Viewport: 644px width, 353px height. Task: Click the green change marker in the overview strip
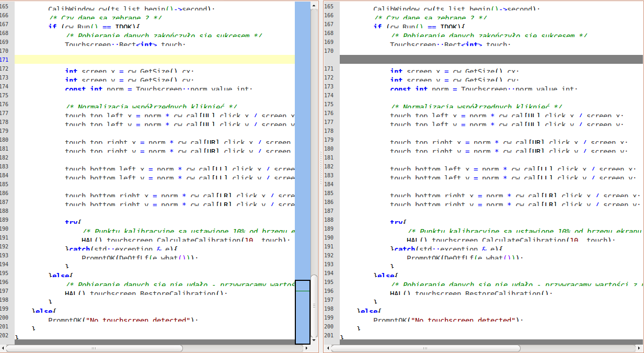(x=303, y=290)
